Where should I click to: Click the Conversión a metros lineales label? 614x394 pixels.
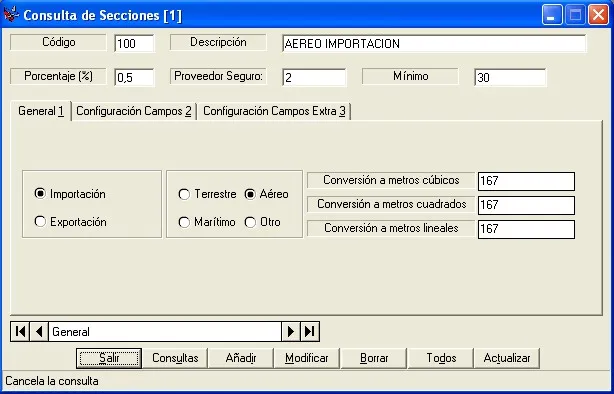391,228
